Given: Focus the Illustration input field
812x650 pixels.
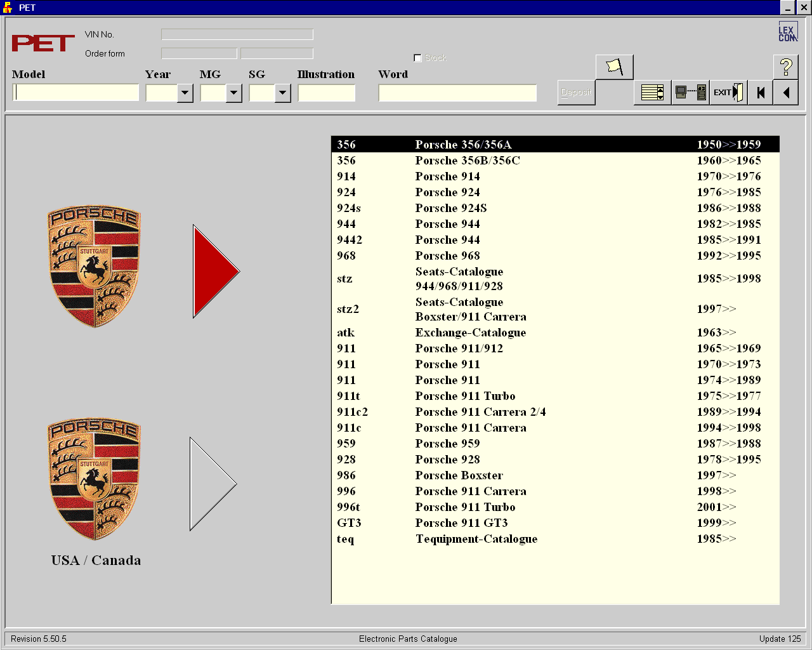Looking at the screenshot, I should point(327,93).
